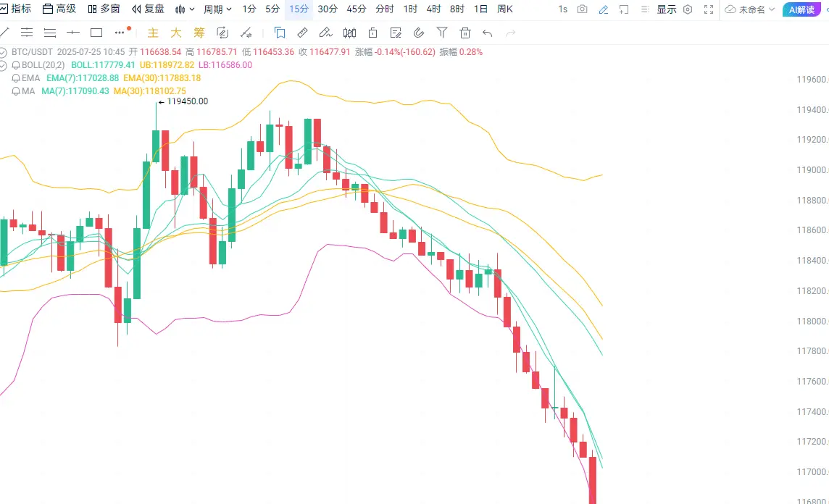This screenshot has height=504, width=829.
Task: Click the EMA(7):117028.88 value
Action: [x=83, y=78]
